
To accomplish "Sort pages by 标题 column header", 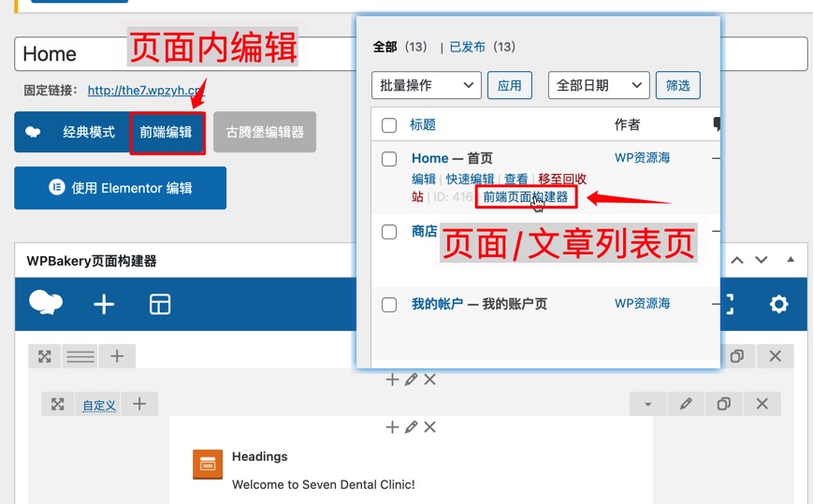I will pyautogui.click(x=423, y=125).
